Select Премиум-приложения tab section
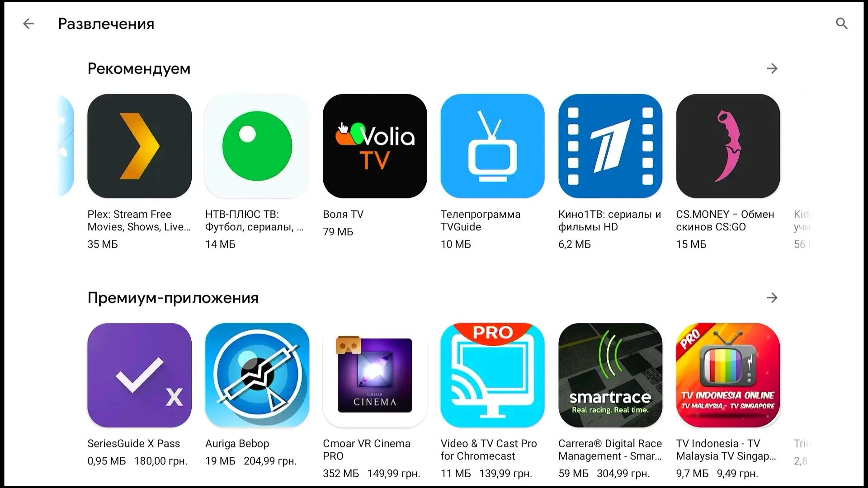 [x=173, y=297]
